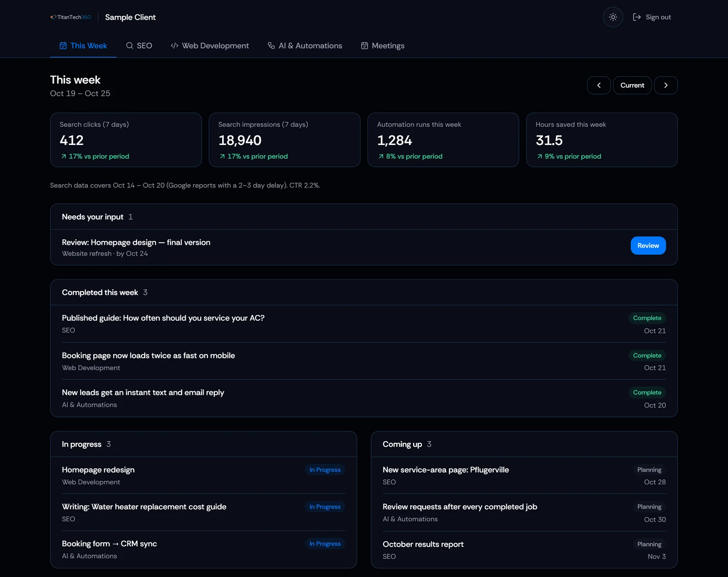Click the Search clicks 412 card
This screenshot has height=577, width=728.
126,140
